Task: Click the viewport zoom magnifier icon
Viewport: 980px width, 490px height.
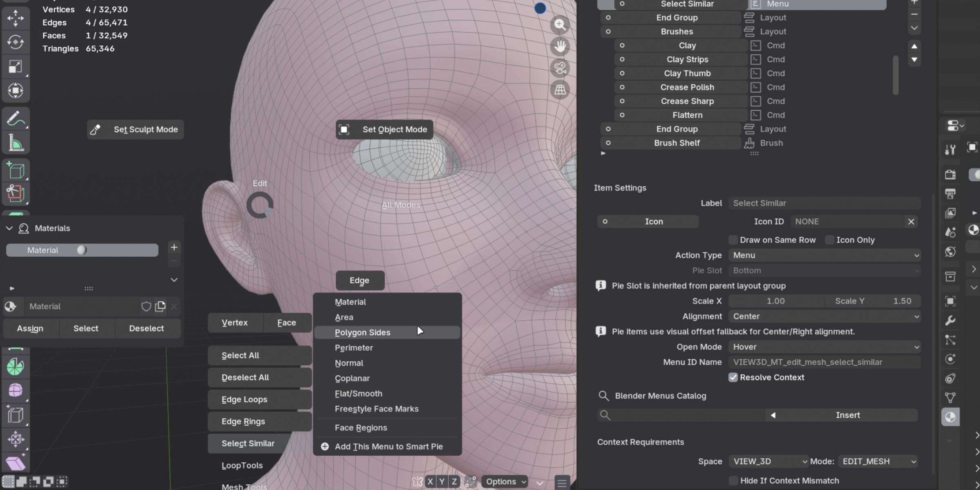Action: [x=560, y=25]
